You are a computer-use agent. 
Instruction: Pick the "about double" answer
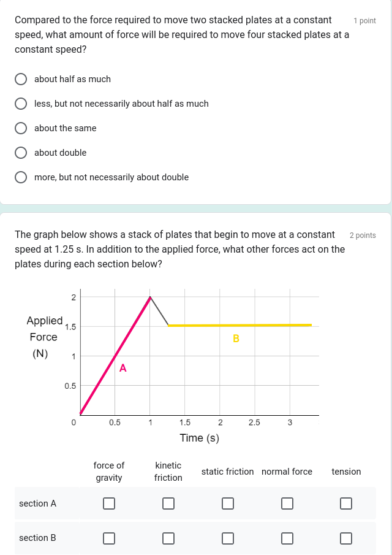point(21,153)
